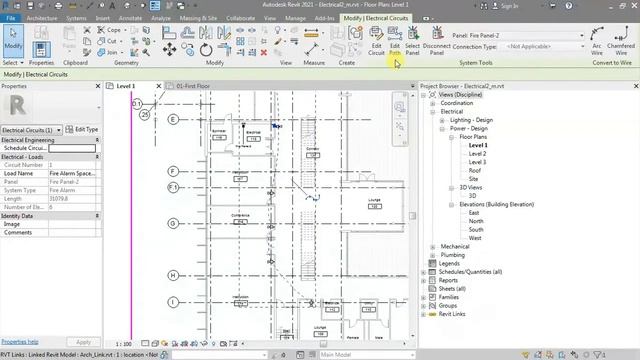The width and height of the screenshot is (640, 360).
Task: Click Disconnect Panel button
Action: tap(437, 41)
